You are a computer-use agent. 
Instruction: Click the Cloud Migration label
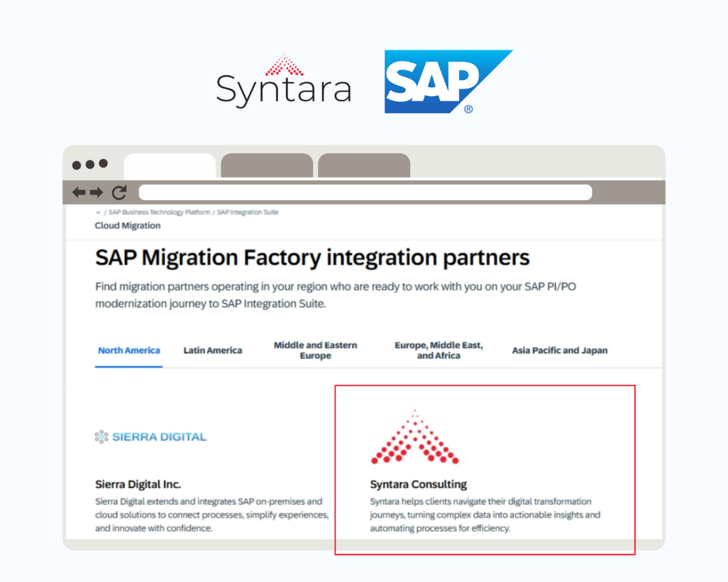[x=128, y=226]
